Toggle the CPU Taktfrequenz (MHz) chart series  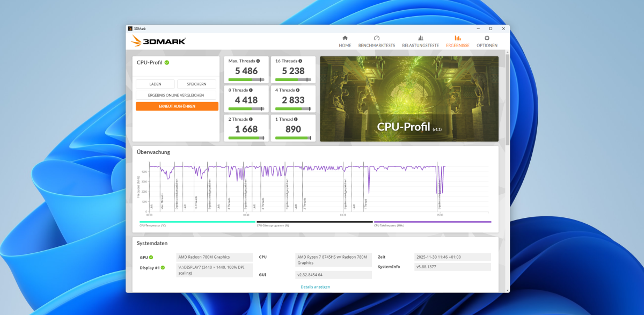[432, 222]
